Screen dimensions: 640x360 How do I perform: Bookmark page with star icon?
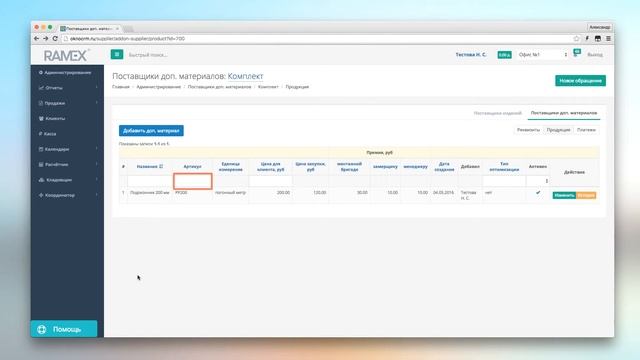point(576,38)
